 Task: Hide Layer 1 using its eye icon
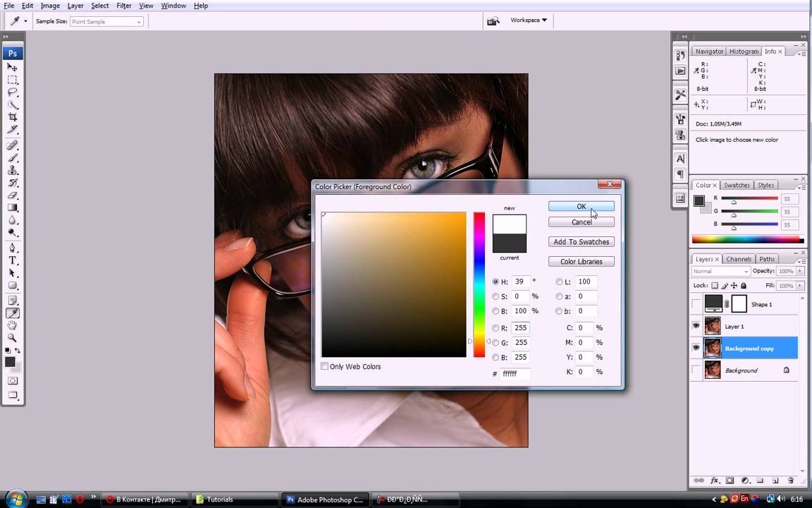pos(696,326)
